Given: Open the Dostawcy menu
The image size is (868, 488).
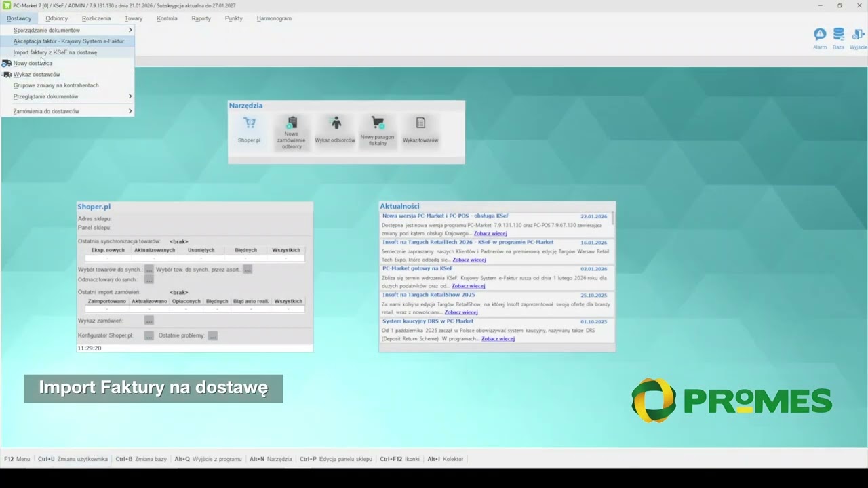Looking at the screenshot, I should click(x=20, y=18).
